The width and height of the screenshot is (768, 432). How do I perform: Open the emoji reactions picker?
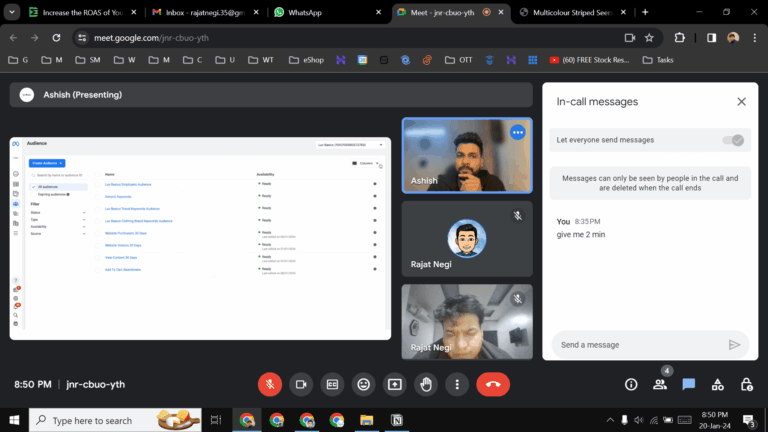[x=364, y=384]
